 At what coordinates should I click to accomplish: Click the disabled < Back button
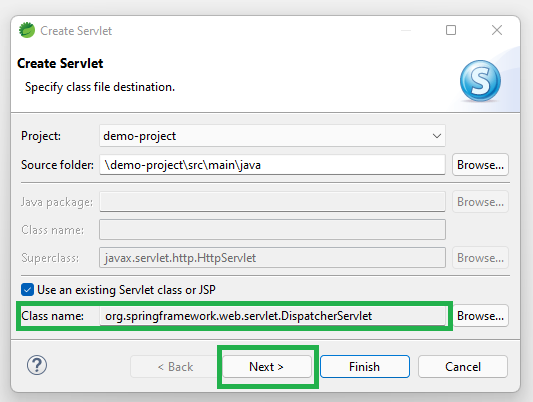point(175,367)
